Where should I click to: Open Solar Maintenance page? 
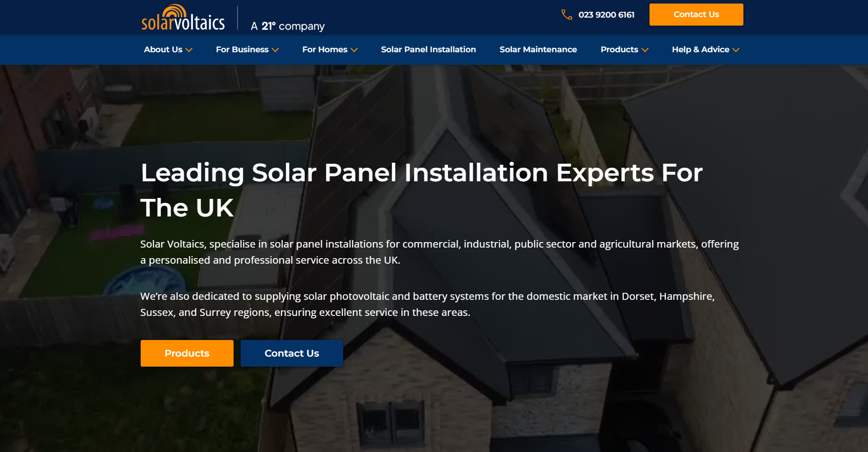[538, 49]
